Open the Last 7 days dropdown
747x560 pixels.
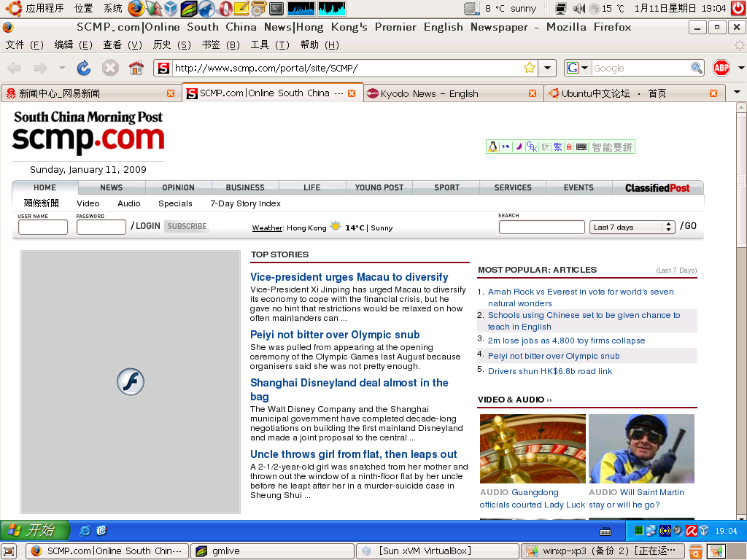[x=632, y=227]
